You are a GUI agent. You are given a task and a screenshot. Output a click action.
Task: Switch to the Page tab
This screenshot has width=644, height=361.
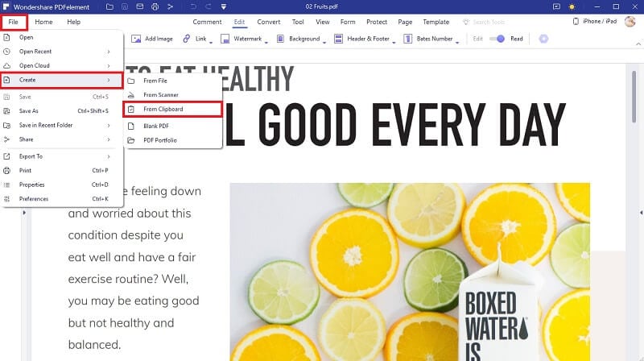[405, 22]
